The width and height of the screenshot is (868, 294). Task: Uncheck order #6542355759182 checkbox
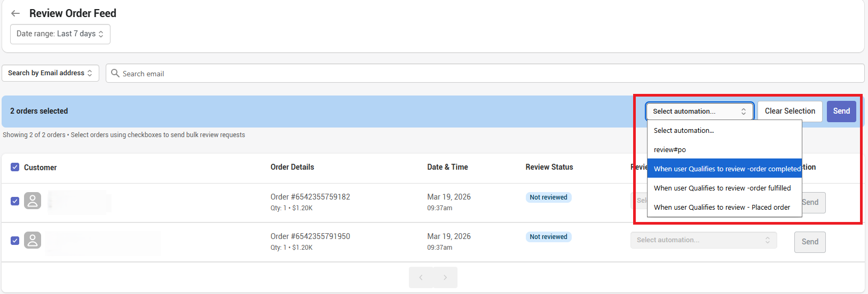pyautogui.click(x=15, y=201)
